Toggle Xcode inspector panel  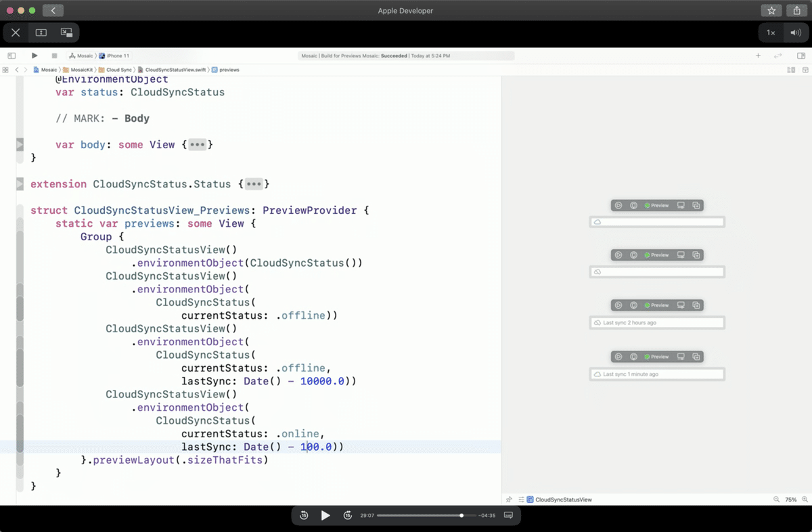click(x=801, y=56)
